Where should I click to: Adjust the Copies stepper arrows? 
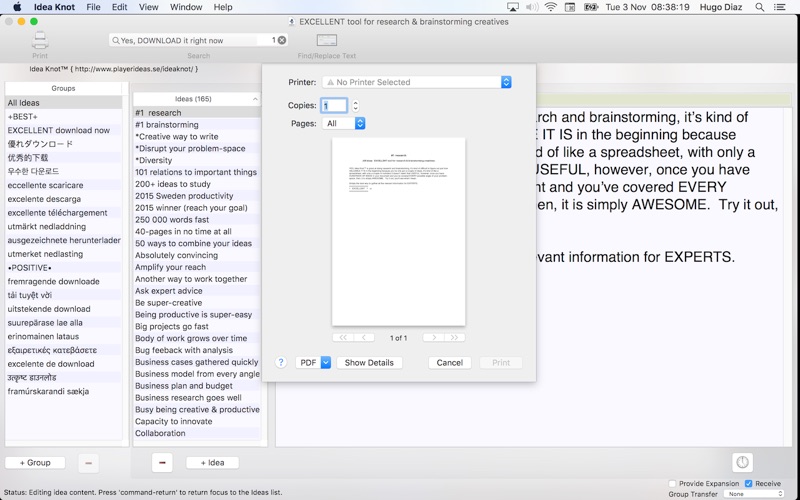click(356, 106)
